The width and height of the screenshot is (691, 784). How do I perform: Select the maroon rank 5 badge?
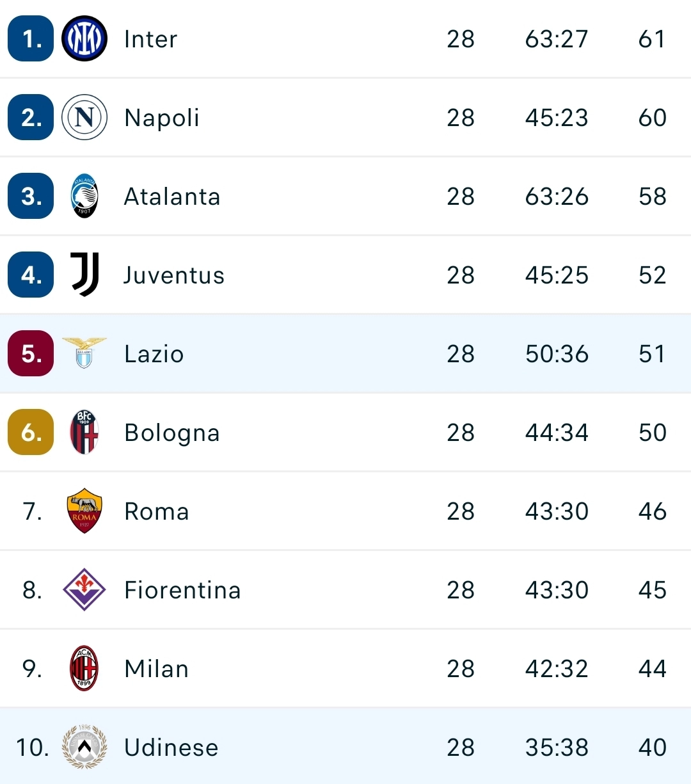tap(31, 353)
